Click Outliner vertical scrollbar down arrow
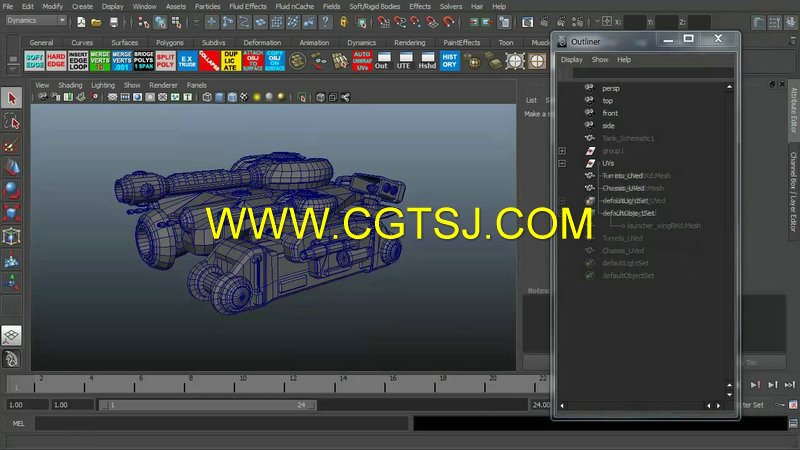800x450 pixels. coord(729,394)
